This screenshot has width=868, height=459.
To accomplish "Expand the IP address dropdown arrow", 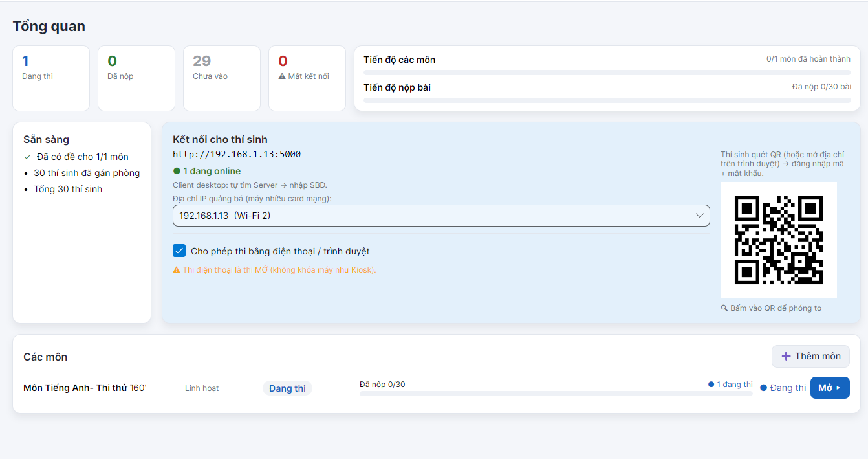I will [x=699, y=216].
